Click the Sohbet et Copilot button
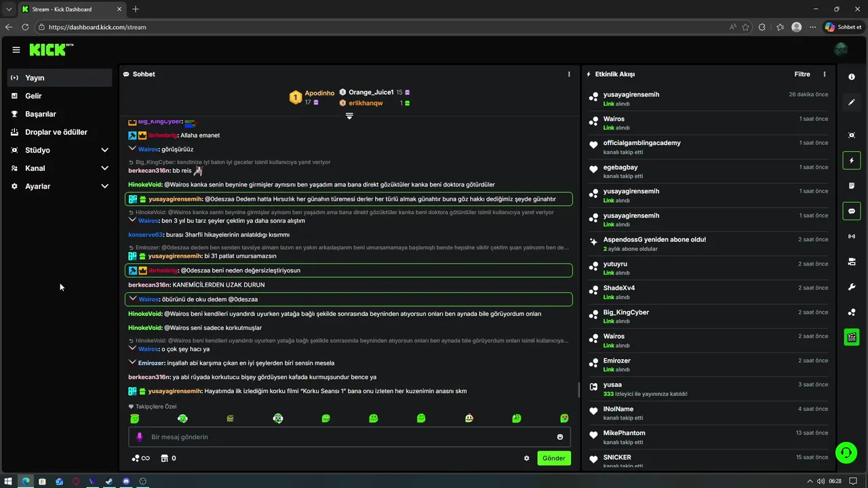This screenshot has width=868, height=488. pos(844,27)
